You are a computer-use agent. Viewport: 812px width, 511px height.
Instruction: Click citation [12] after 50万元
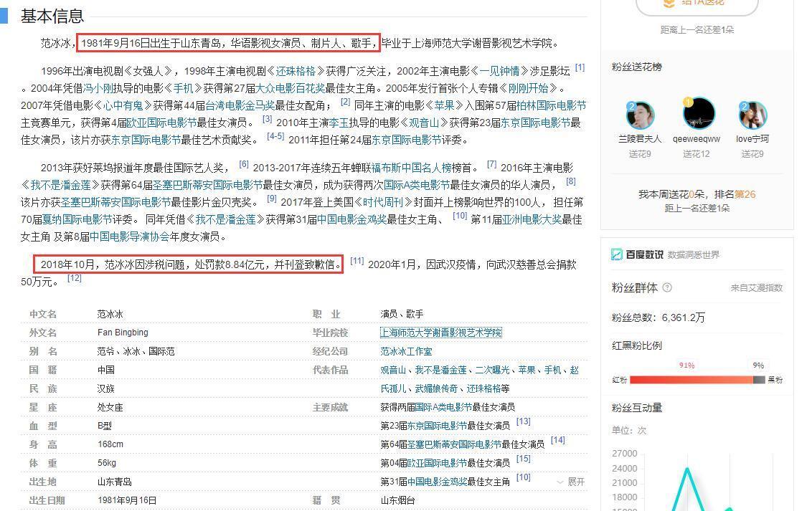(x=75, y=278)
